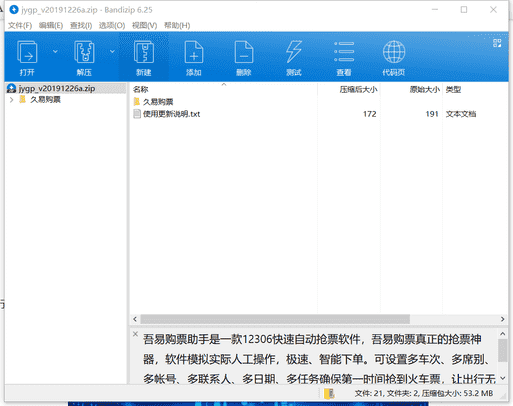Click the horizontal scrollbar thumb
The width and height of the screenshot is (513, 406).
click(x=275, y=319)
